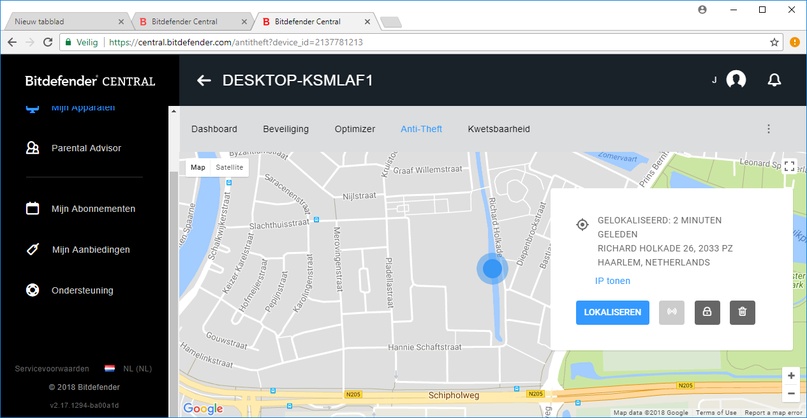Reload the page in the browser
This screenshot has height=418, width=807.
[48, 42]
